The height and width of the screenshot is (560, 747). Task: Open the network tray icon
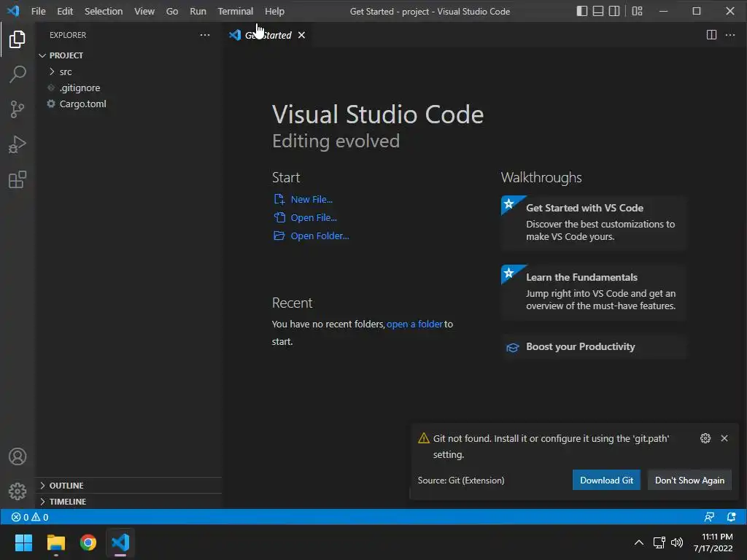pos(659,542)
